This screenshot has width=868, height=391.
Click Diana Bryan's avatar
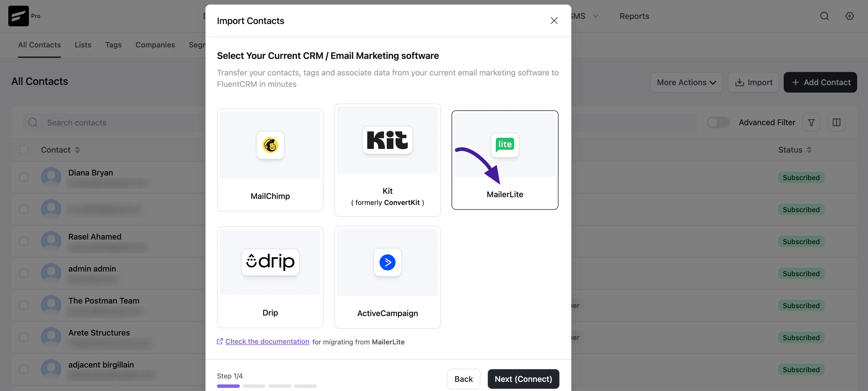coord(51,177)
